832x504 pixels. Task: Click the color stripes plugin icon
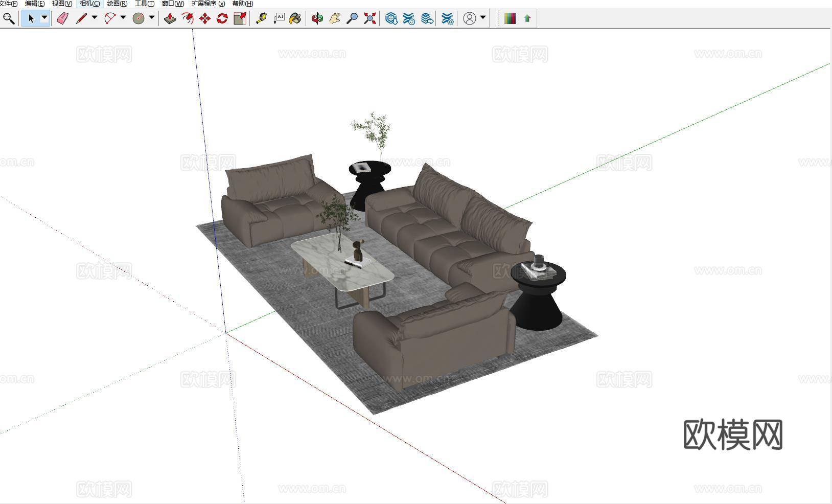(510, 19)
